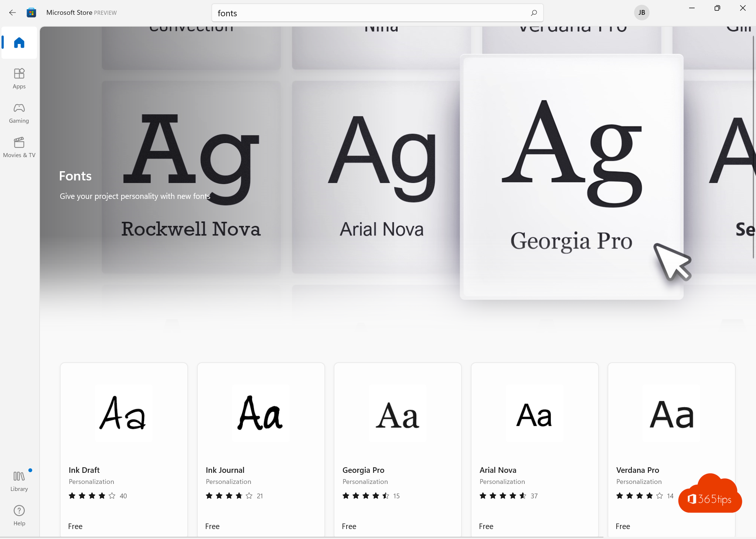Click the fonts search input field
756x539 pixels.
[378, 13]
